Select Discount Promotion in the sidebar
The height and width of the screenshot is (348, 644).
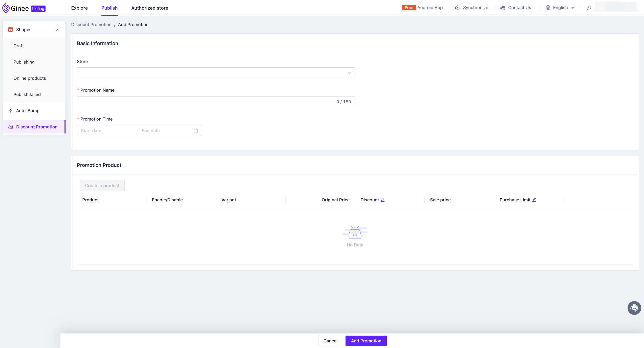pyautogui.click(x=34, y=127)
